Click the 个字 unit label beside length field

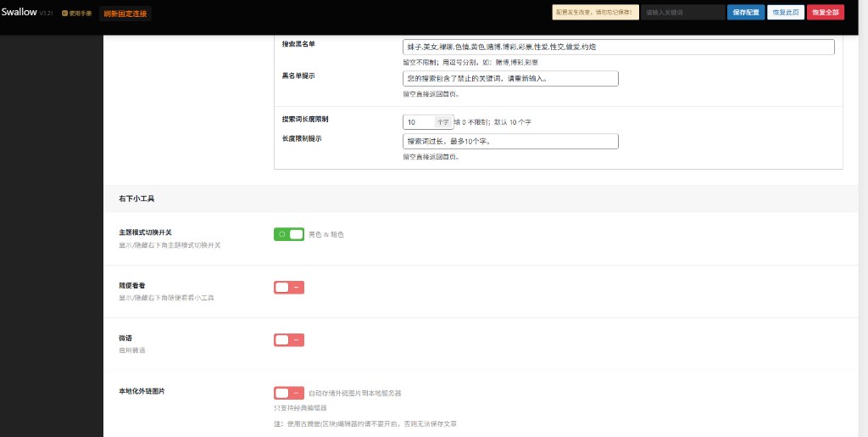coord(443,122)
